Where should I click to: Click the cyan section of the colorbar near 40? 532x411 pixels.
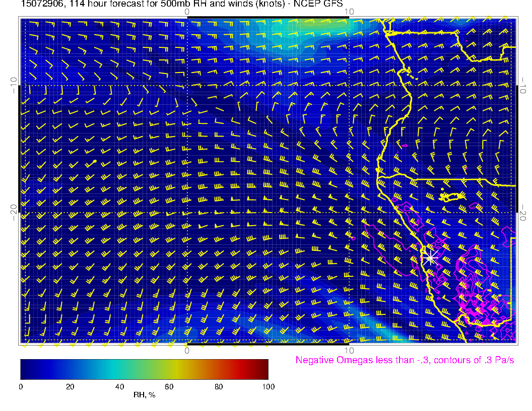(119, 369)
